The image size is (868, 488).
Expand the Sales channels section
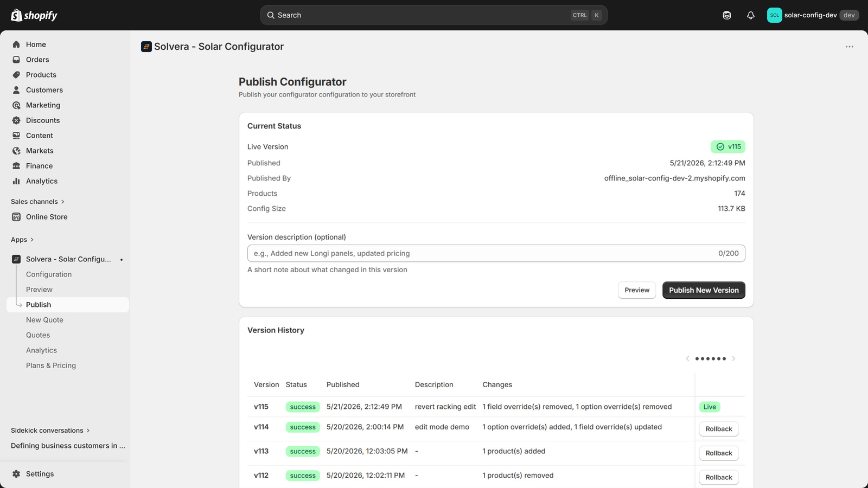38,202
